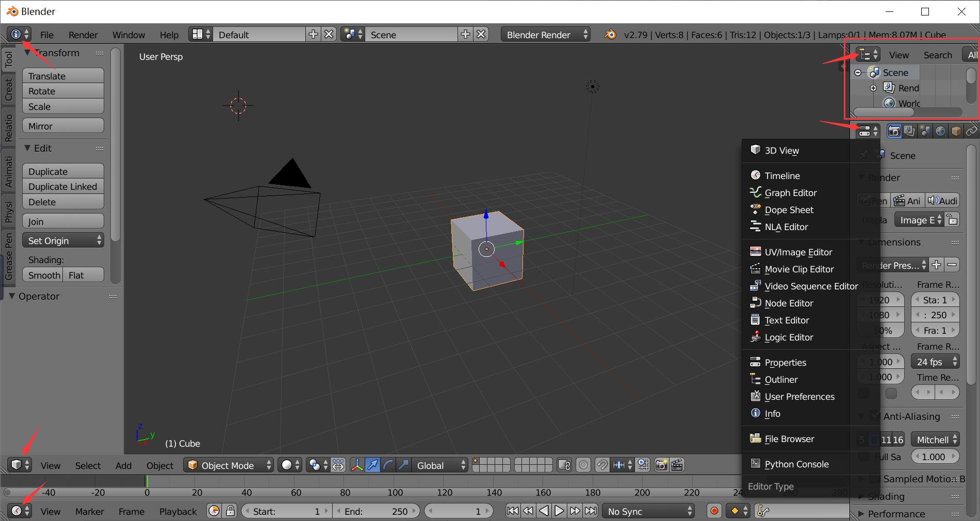The width and height of the screenshot is (980, 521).
Task: Open the Object Mode dropdown
Action: (228, 465)
